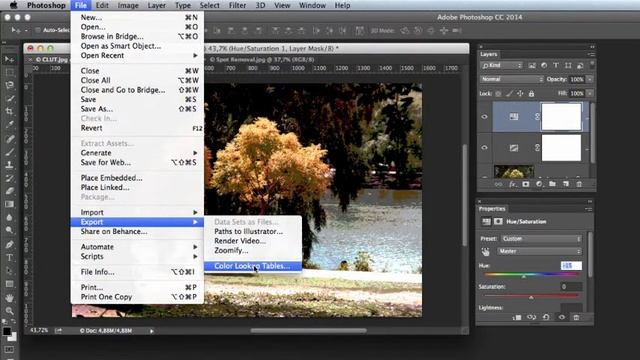Viewport: 640px width, 360px height.
Task: Click Color Lookup Tables in Export submenu
Action: pos(252,266)
